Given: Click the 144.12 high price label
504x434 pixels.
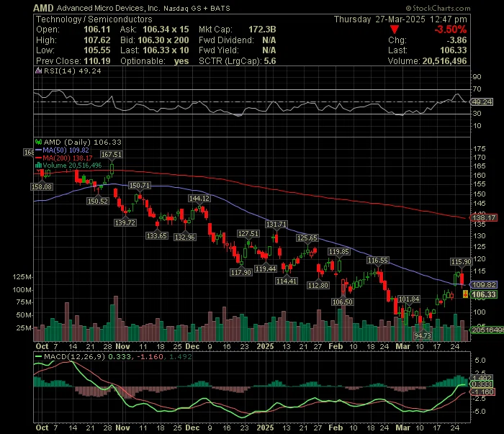Looking at the screenshot, I should click(x=199, y=198).
